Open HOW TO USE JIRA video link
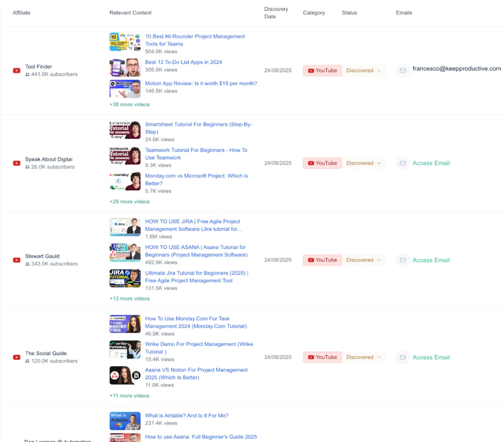Image resolution: width=504 pixels, height=442 pixels. coord(193,225)
